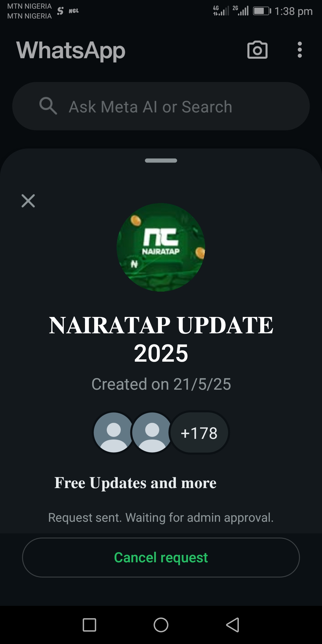
Task: Show the +178 additional members
Action: pos(199,433)
